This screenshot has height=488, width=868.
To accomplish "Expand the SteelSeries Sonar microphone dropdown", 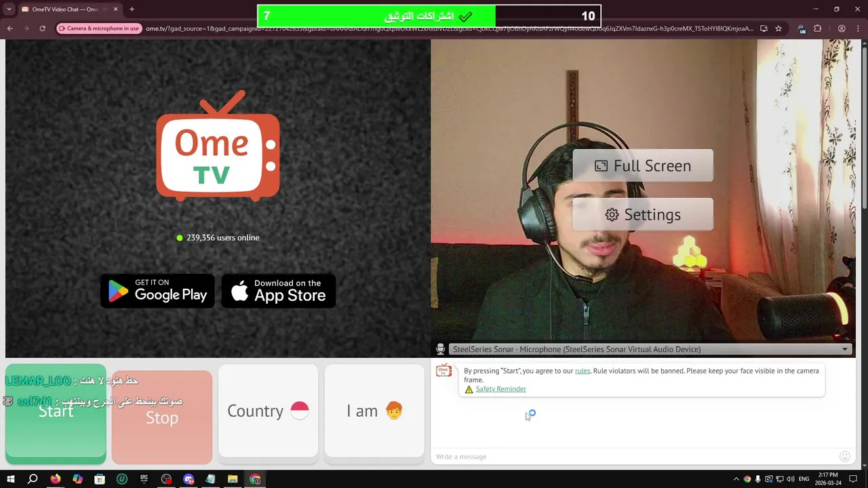I will pyautogui.click(x=650, y=349).
